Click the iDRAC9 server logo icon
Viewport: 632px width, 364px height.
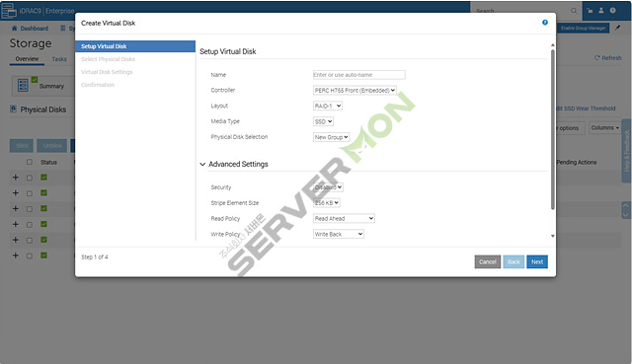click(x=9, y=11)
